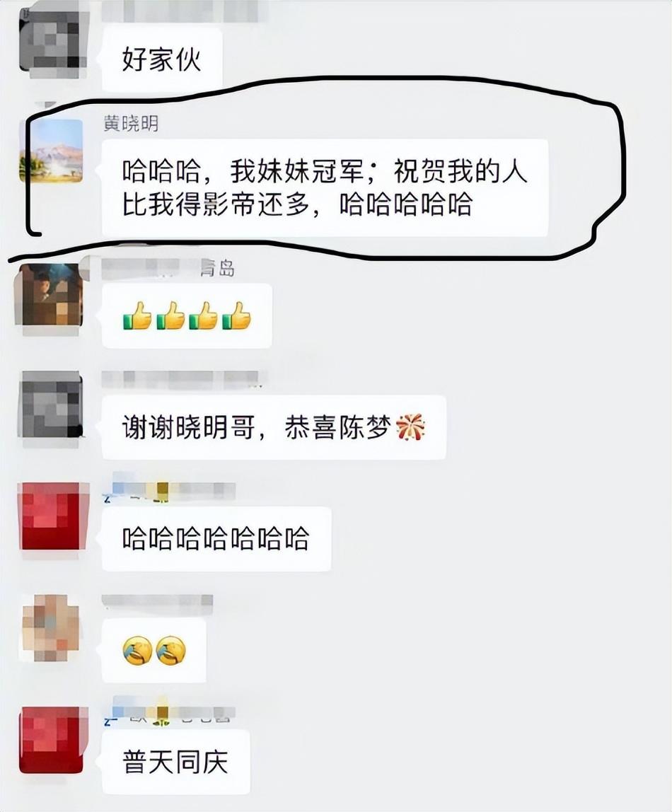Click the sender name ending in 青岛
Screen dimensions: 672x812
pyautogui.click(x=168, y=268)
